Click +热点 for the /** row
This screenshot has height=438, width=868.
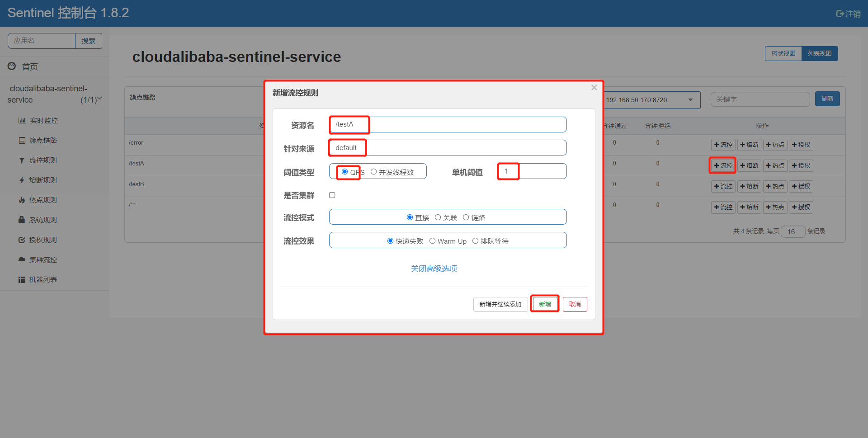(x=775, y=207)
